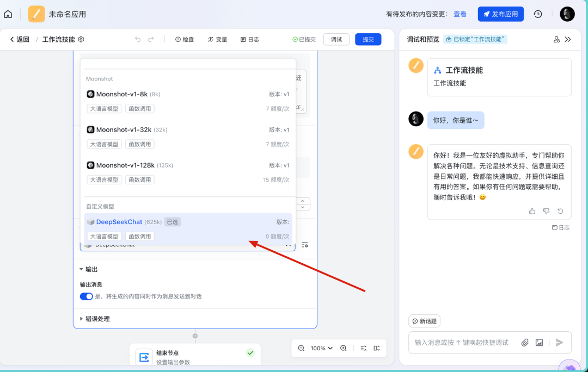
Task: Auto-arrange nodes layout icon
Action: pos(363,348)
